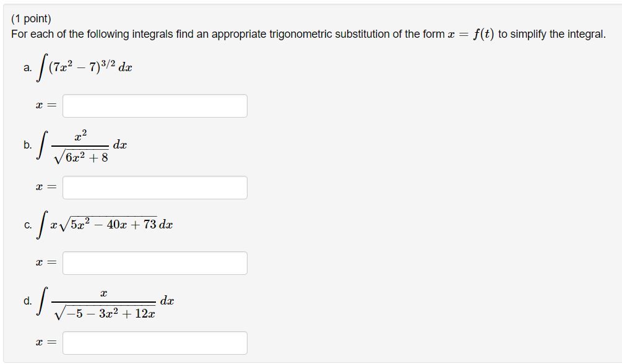
Task: Click the integral x√(5x²−40x+73) dx
Action: (x=105, y=224)
